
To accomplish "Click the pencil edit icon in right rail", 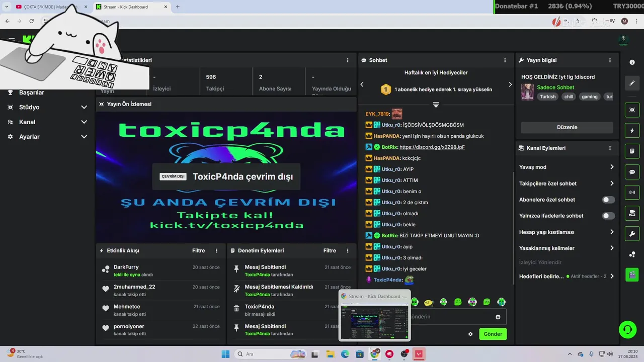I will tap(632, 83).
